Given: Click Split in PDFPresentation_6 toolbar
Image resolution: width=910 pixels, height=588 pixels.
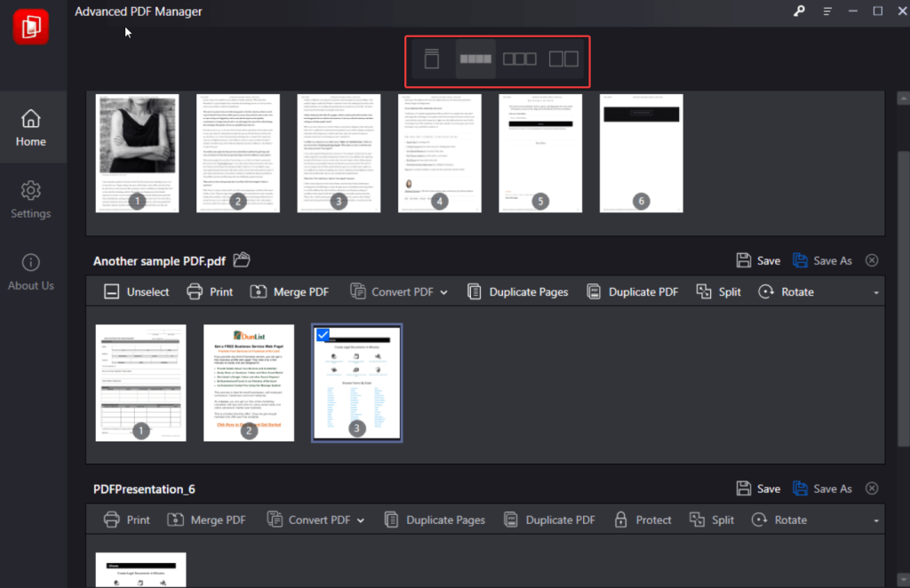Looking at the screenshot, I should pyautogui.click(x=712, y=520).
